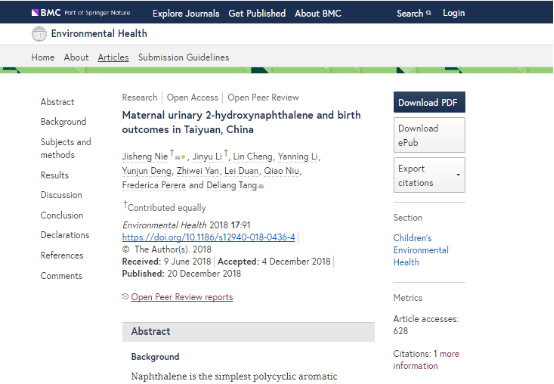Click the Open Peer Review reports clock icon
554x384 pixels.
point(125,296)
